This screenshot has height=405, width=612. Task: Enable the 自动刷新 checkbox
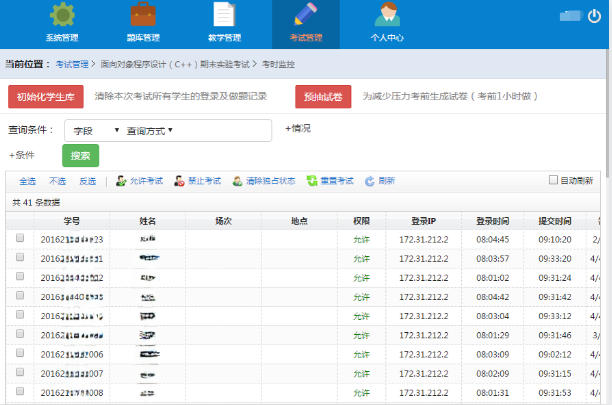pyautogui.click(x=553, y=180)
